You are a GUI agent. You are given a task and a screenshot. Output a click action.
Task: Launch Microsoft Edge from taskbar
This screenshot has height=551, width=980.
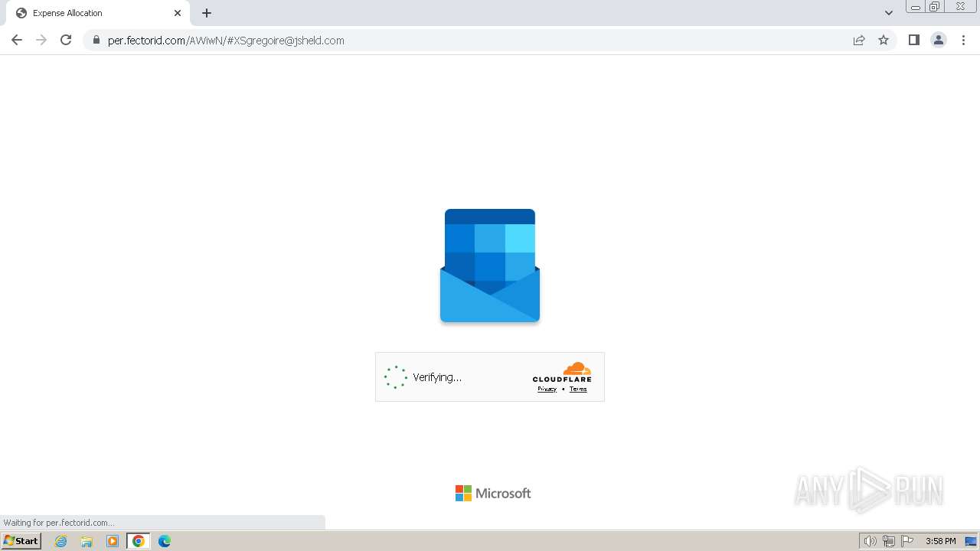(x=165, y=541)
